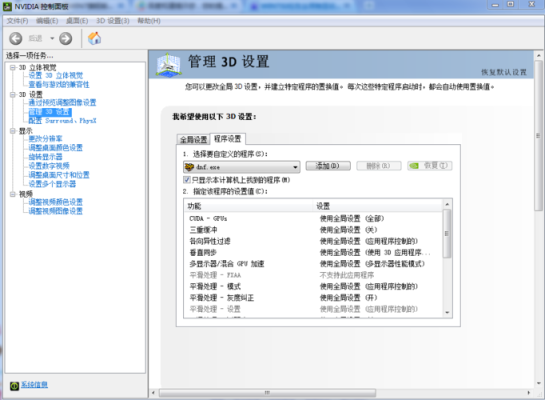Select 设置数字视频 in tree
The image size is (545, 400).
coord(49,166)
